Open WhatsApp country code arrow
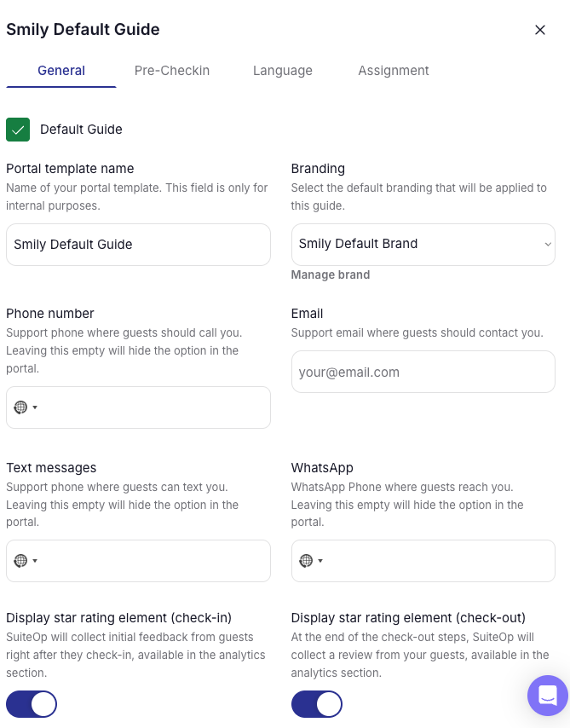The height and width of the screenshot is (728, 570). [x=320, y=561]
